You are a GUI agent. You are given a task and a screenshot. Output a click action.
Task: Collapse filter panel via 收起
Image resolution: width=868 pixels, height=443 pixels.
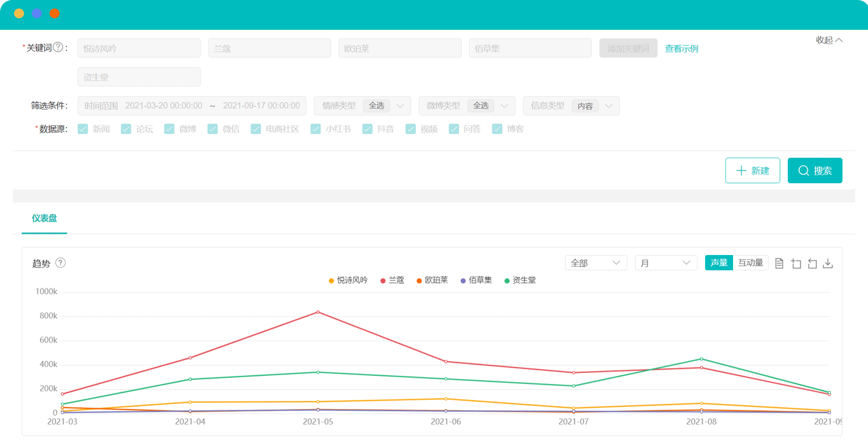pos(829,40)
